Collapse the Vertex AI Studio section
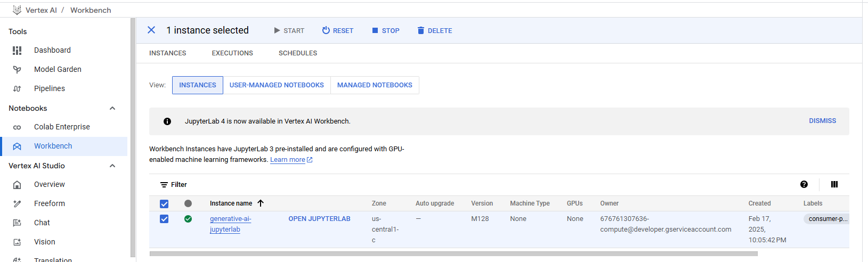The height and width of the screenshot is (262, 868). [112, 166]
